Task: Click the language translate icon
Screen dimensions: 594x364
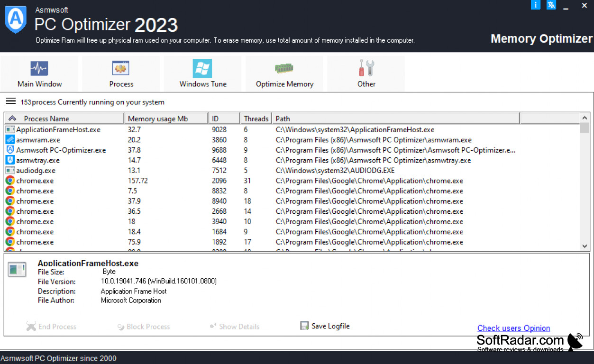Action: coord(551,5)
